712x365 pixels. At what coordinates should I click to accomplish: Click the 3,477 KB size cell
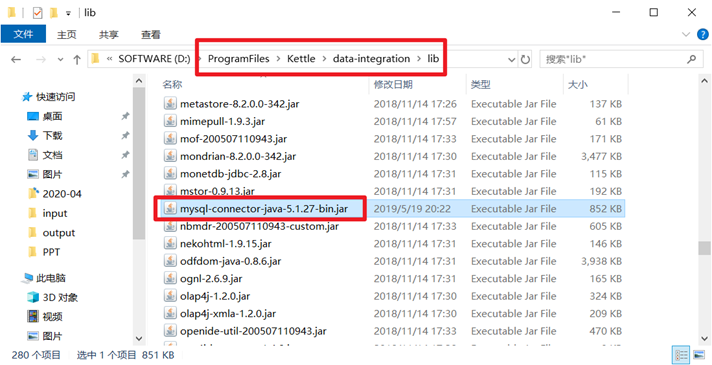tap(601, 156)
